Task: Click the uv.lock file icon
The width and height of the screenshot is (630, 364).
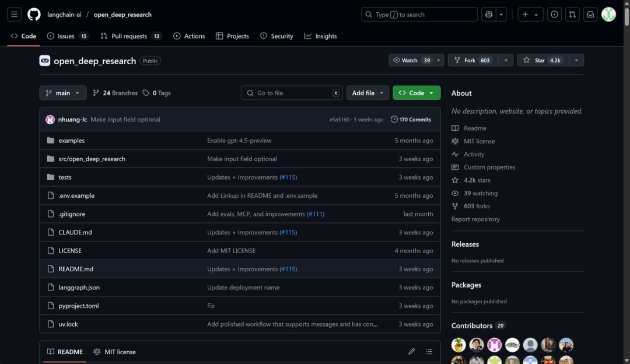Action: tap(51, 324)
